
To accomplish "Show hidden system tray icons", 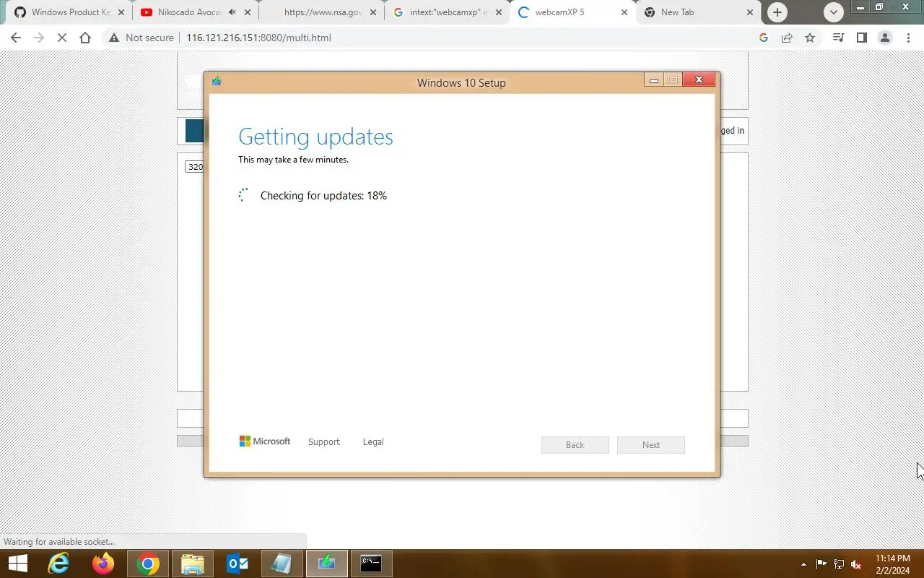I will click(803, 564).
